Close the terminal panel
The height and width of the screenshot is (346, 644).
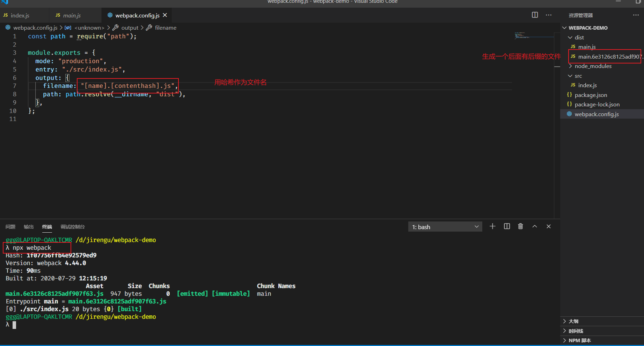549,226
